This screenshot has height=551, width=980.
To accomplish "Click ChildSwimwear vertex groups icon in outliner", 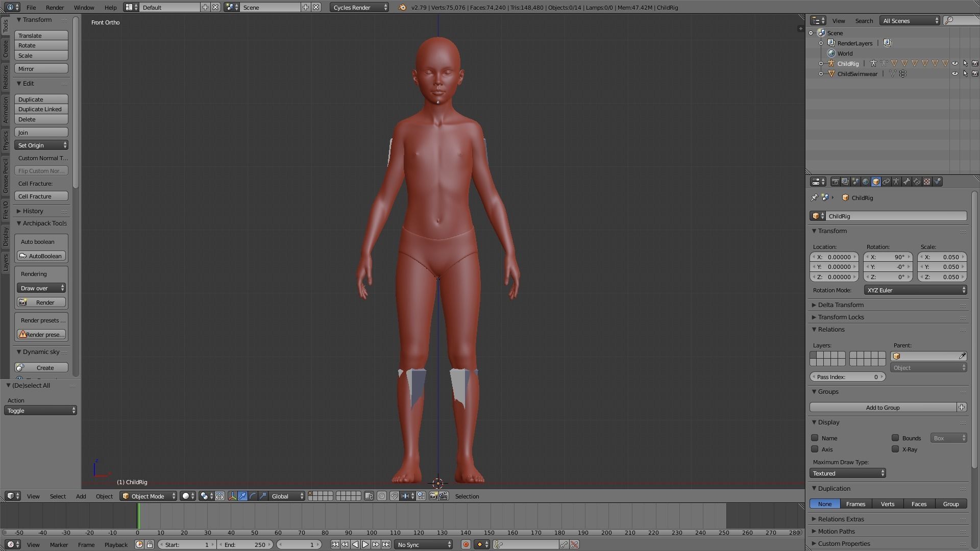I will click(902, 73).
